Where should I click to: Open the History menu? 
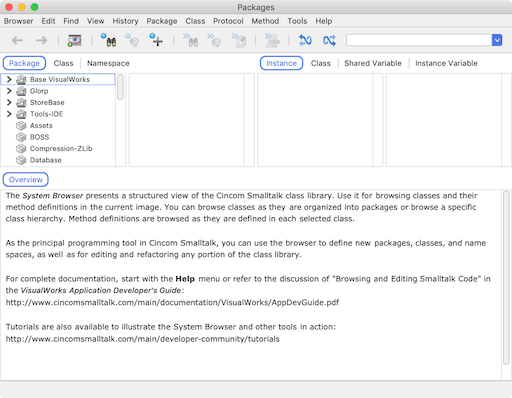tap(125, 21)
